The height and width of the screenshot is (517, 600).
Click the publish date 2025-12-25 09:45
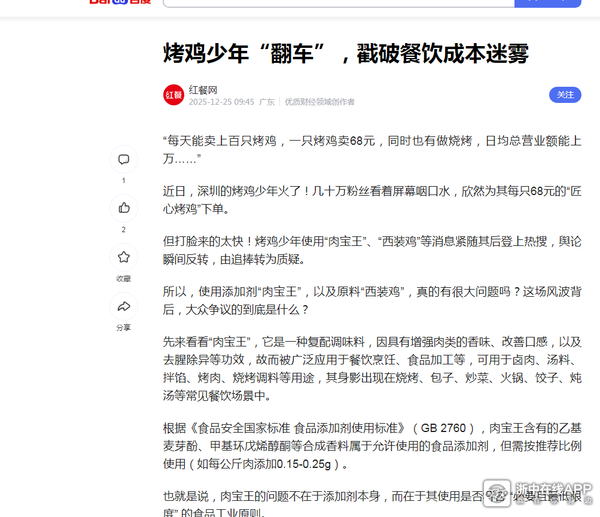point(221,102)
